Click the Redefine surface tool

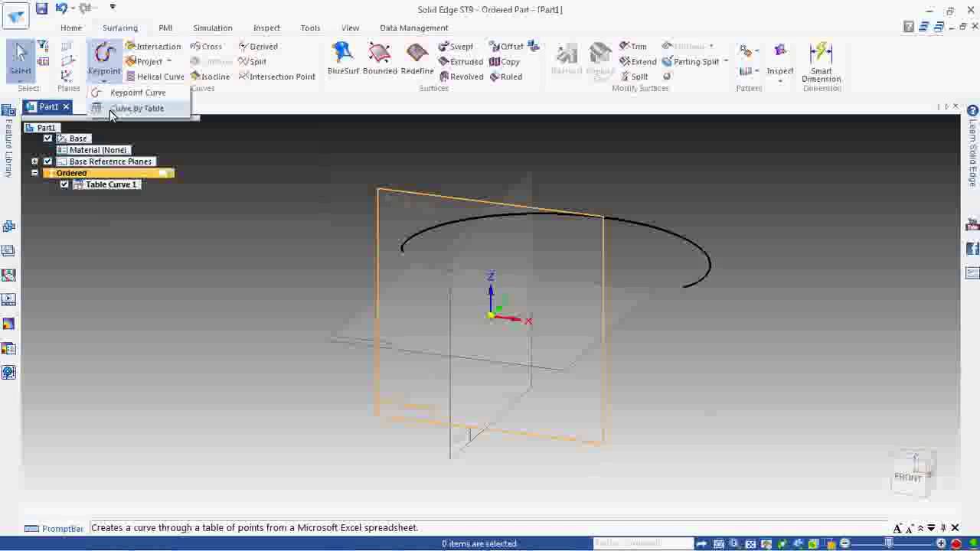pyautogui.click(x=417, y=59)
